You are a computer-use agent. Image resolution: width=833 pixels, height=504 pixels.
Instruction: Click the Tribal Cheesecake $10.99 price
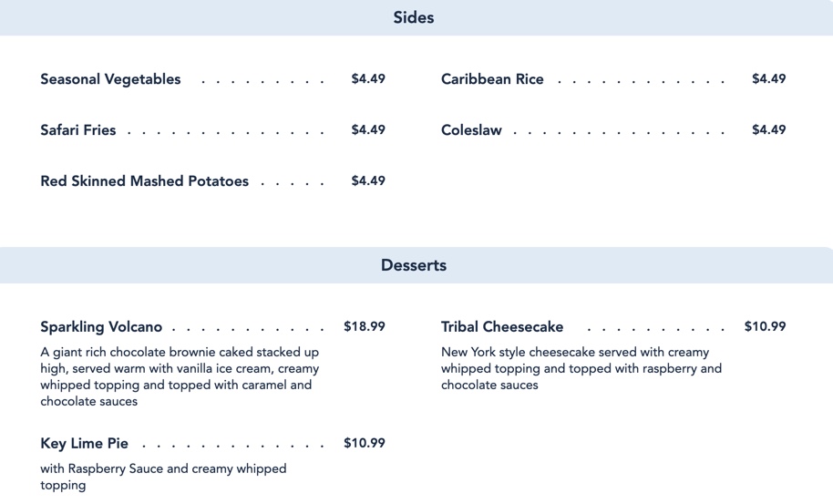(x=765, y=327)
